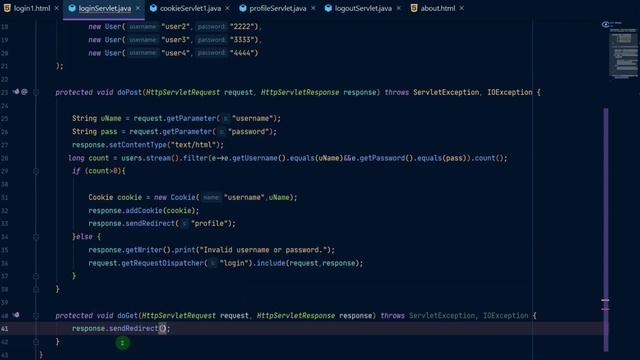Click response.addCookie(cookie) on line 32
Screen dimensions: 640x360
pos(144,210)
